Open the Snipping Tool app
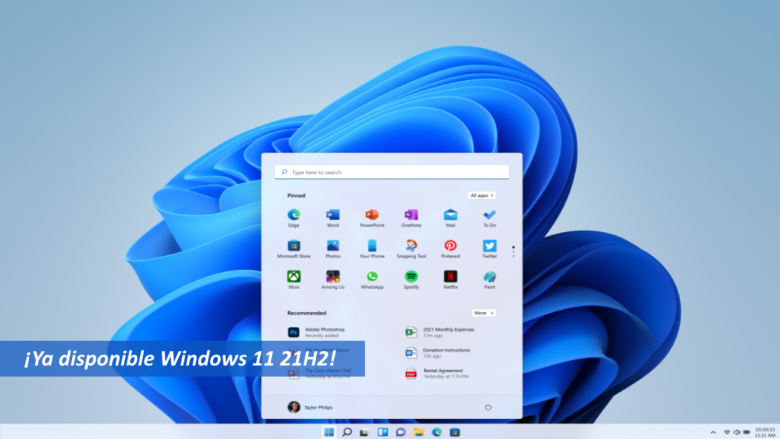The height and width of the screenshot is (439, 780). point(411,247)
